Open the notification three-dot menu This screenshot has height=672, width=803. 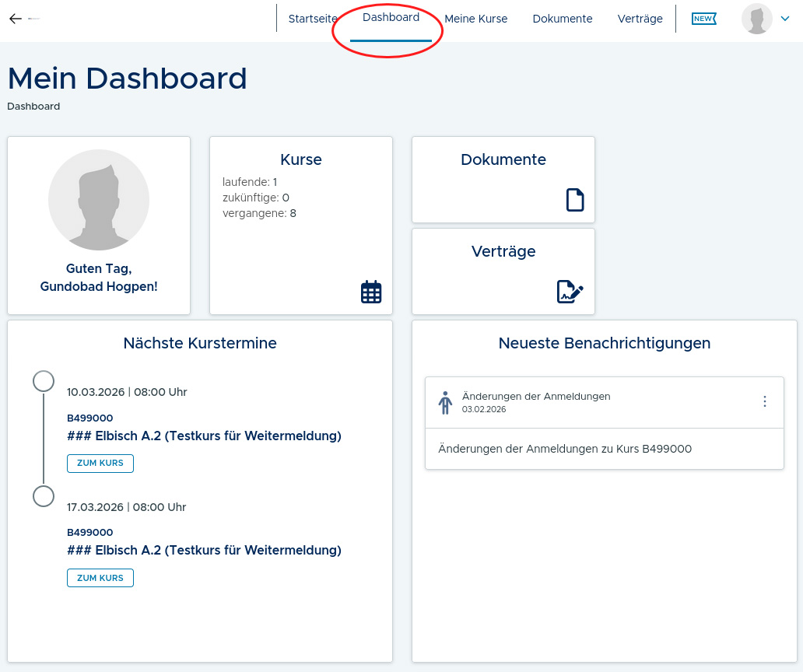point(764,401)
